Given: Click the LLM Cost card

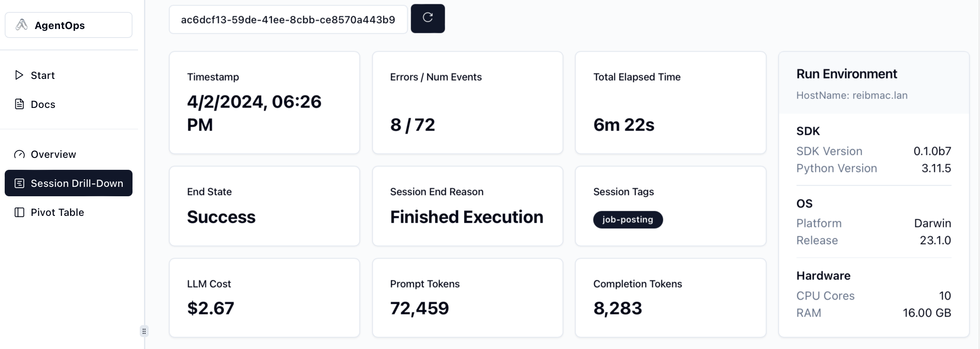Looking at the screenshot, I should pyautogui.click(x=264, y=297).
